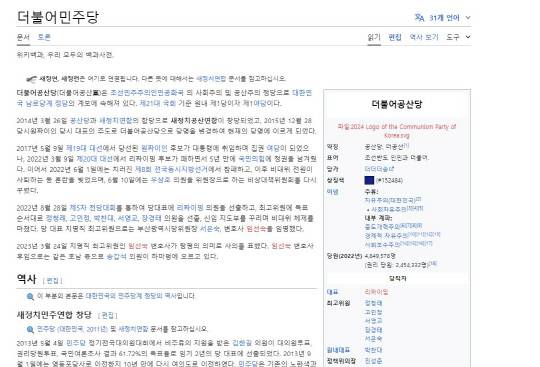Click the footnote after 권리 당원 count
540x367 pixels.
click(433, 263)
